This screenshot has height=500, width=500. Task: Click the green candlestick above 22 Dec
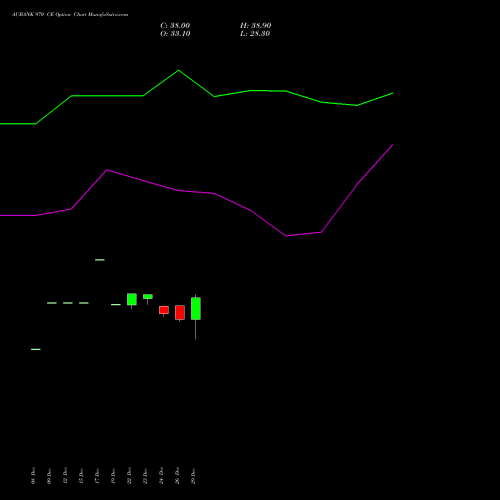point(132,299)
